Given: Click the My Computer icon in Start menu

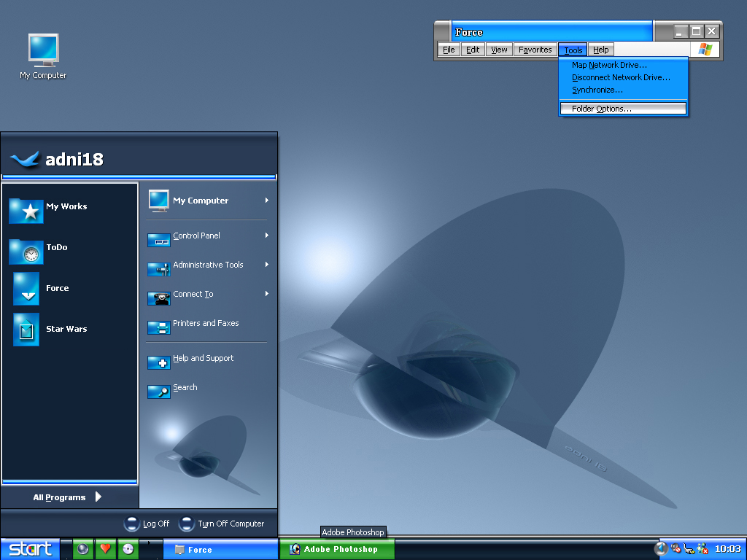Looking at the screenshot, I should (158, 201).
